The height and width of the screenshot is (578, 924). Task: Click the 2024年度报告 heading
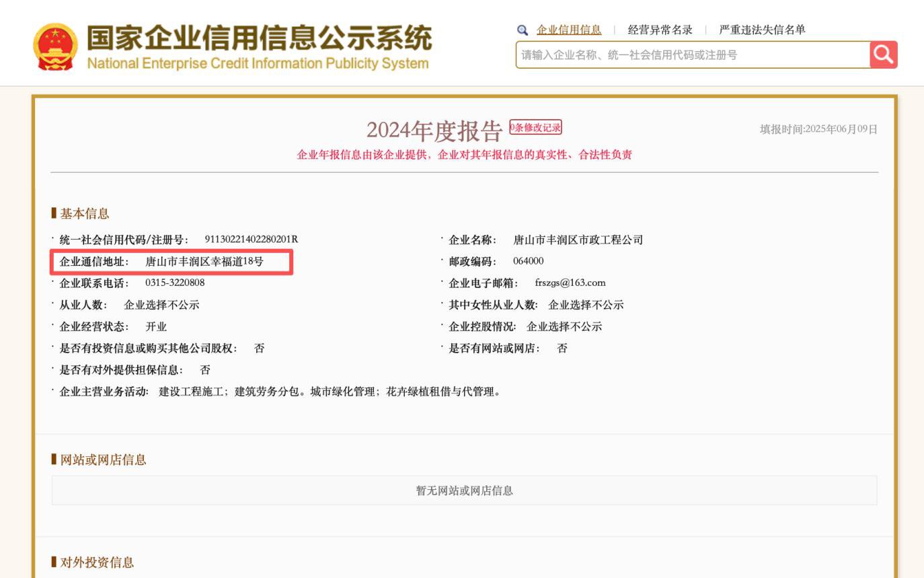click(434, 131)
